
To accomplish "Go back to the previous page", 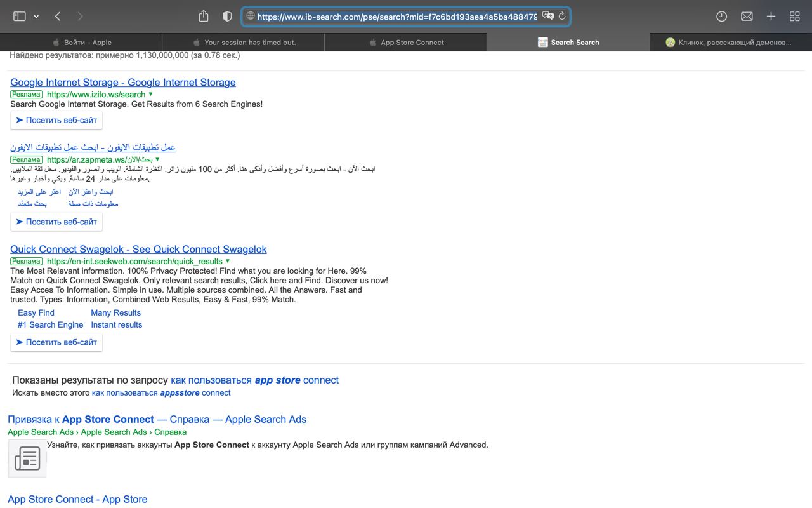I will pyautogui.click(x=58, y=17).
